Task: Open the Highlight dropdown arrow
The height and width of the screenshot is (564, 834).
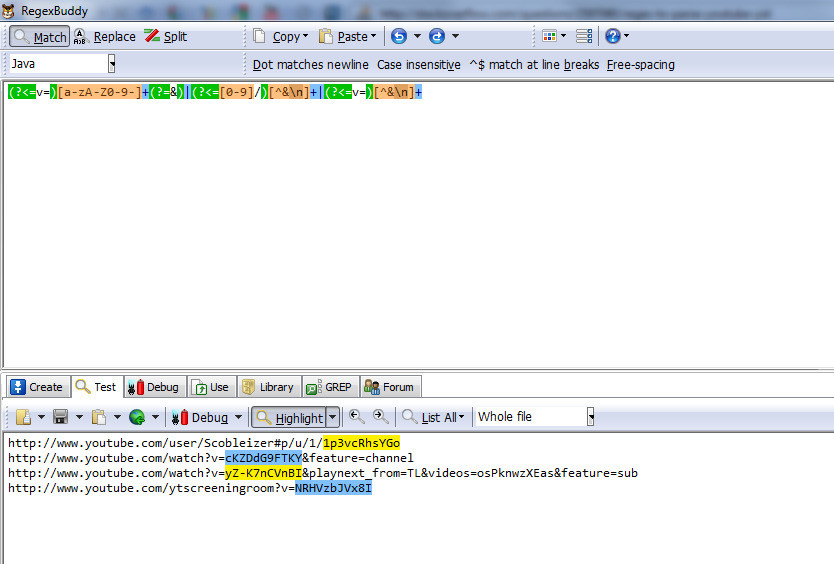Action: 332,418
